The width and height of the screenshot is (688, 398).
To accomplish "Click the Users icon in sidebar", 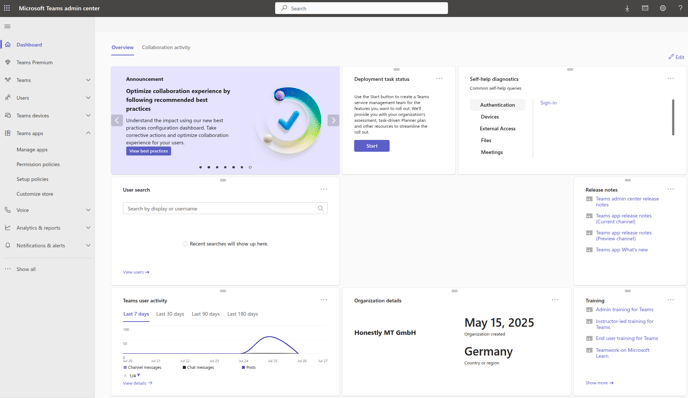I will [x=7, y=97].
